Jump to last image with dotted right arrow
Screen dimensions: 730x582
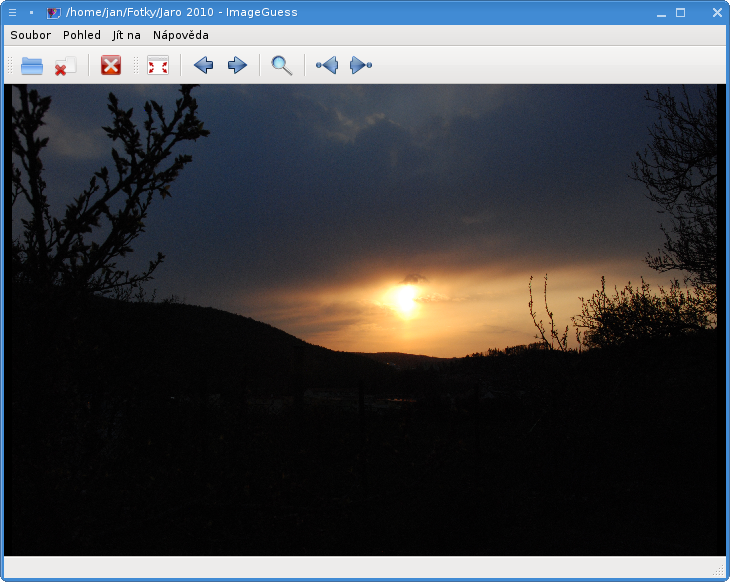(x=361, y=65)
